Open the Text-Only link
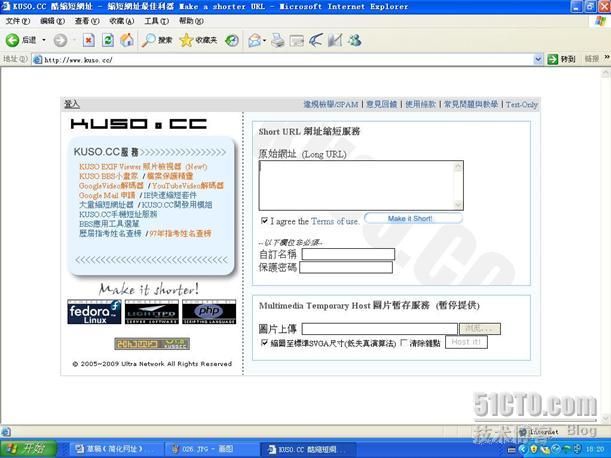The image size is (611, 458). tap(521, 104)
